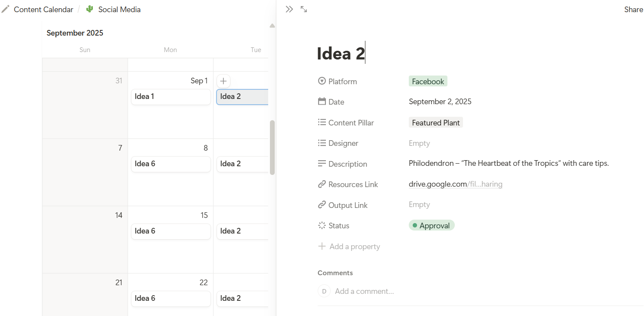Click the pencil icon beside Content Calendar
The image size is (644, 316).
coord(6,9)
